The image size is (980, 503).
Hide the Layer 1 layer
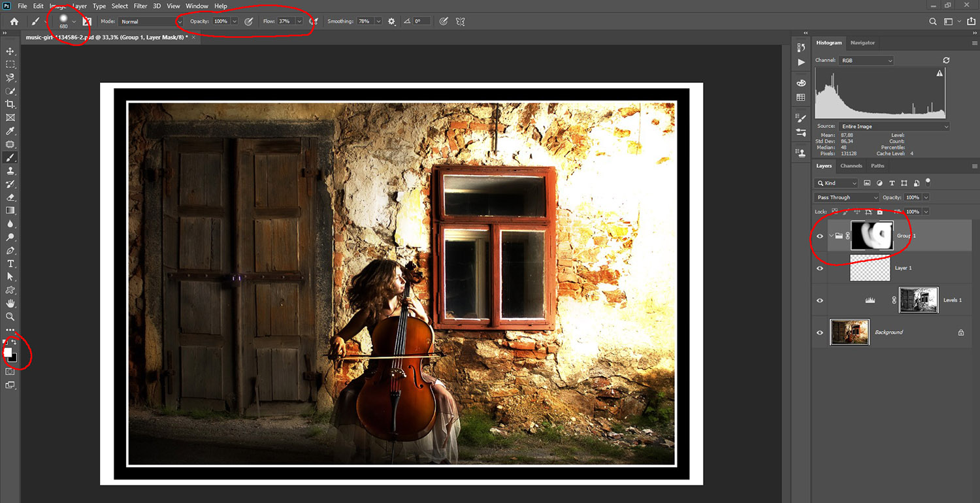pyautogui.click(x=820, y=268)
